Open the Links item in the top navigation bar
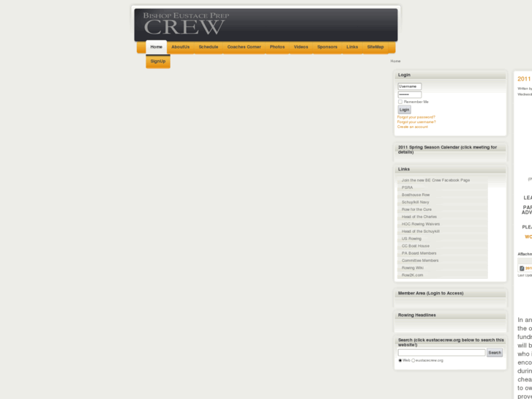Screen dimensions: 532x399 (x=352, y=47)
